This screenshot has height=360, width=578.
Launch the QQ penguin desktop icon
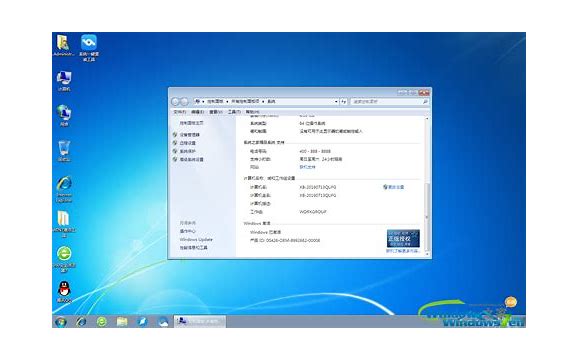pos(64,292)
